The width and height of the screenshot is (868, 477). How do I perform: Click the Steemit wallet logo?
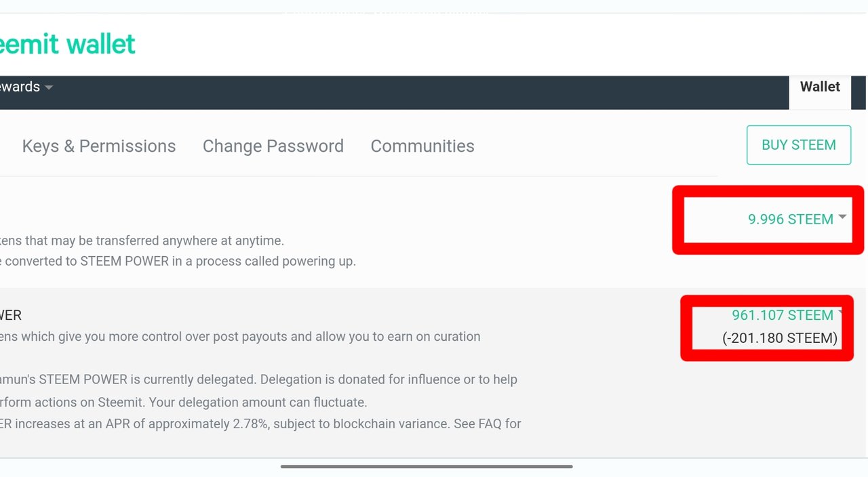(68, 45)
